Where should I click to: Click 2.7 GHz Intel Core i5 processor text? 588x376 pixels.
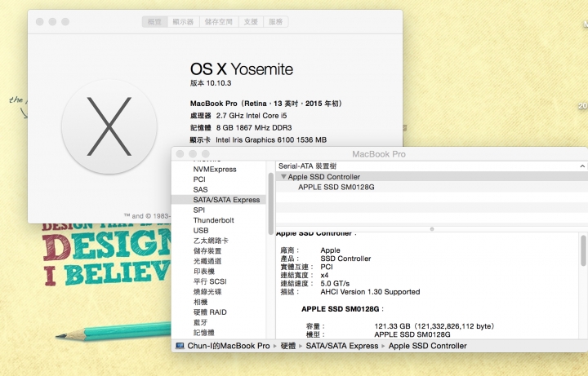click(x=252, y=116)
